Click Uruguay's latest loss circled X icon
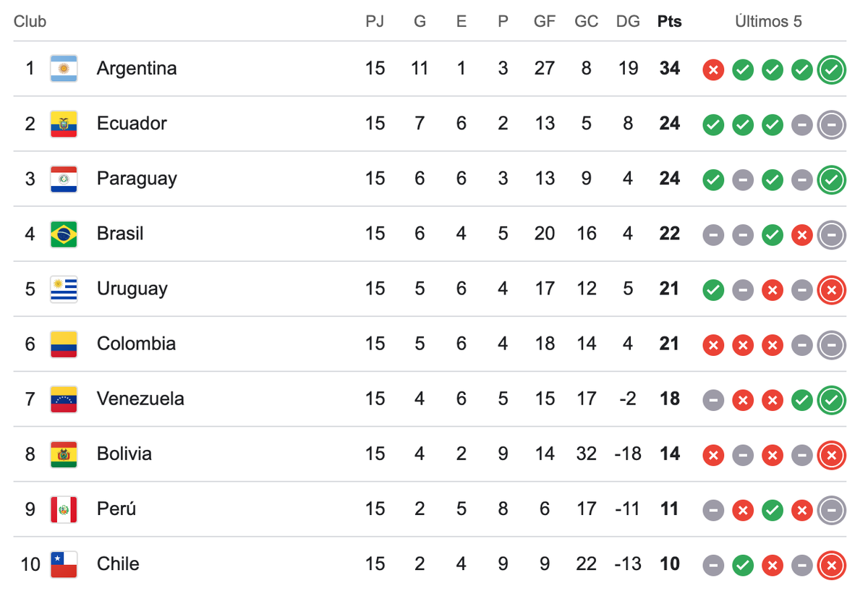The image size is (868, 599). [832, 290]
